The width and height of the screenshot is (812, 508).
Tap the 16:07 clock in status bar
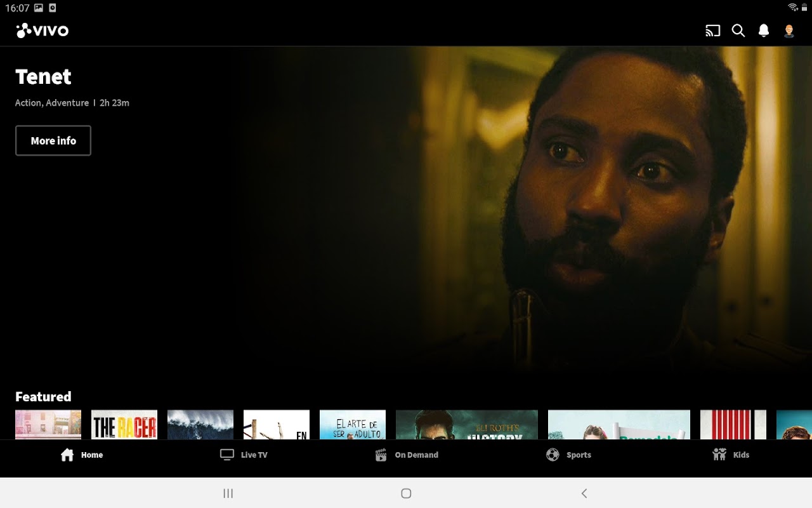(17, 8)
